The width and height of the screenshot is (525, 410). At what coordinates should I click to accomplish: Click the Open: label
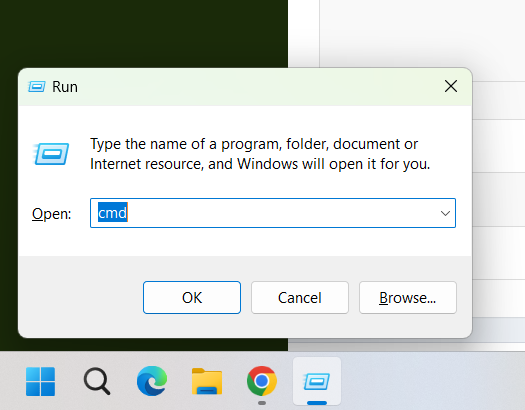pos(52,214)
